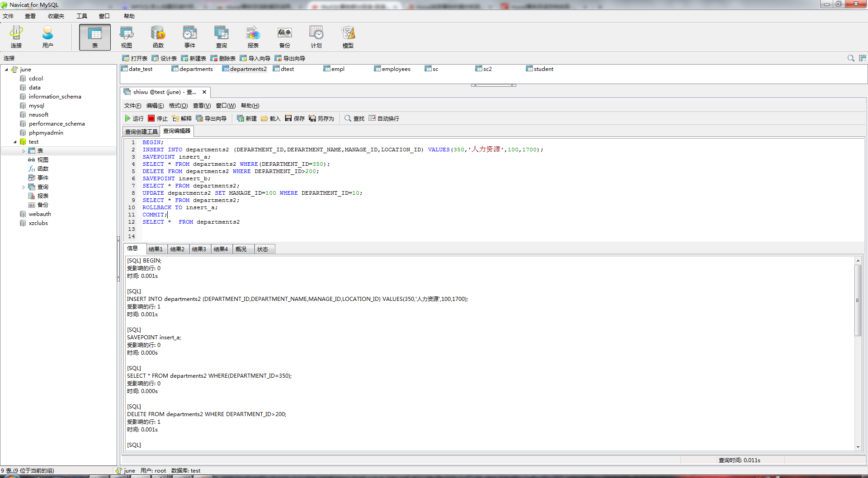Click query 导出向导 export button
The image size is (868, 478).
[x=211, y=118]
